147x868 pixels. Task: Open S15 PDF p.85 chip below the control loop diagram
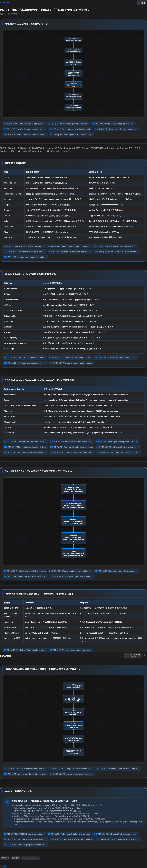(71, 774)
